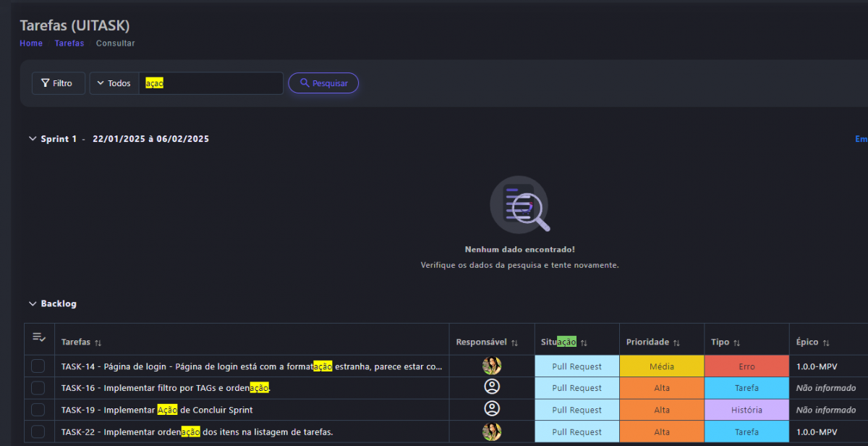Collapse the Sprint 1 section
The height and width of the screenshot is (446, 868).
(32, 139)
